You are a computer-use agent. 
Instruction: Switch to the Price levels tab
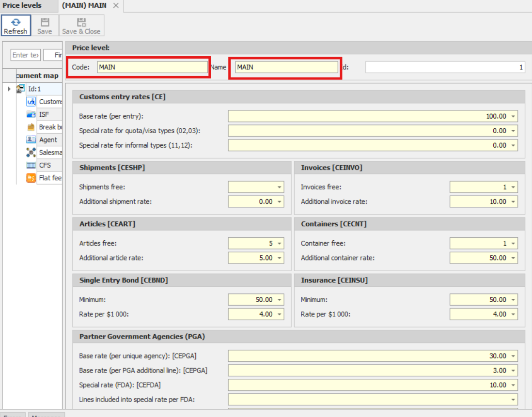[x=22, y=6]
